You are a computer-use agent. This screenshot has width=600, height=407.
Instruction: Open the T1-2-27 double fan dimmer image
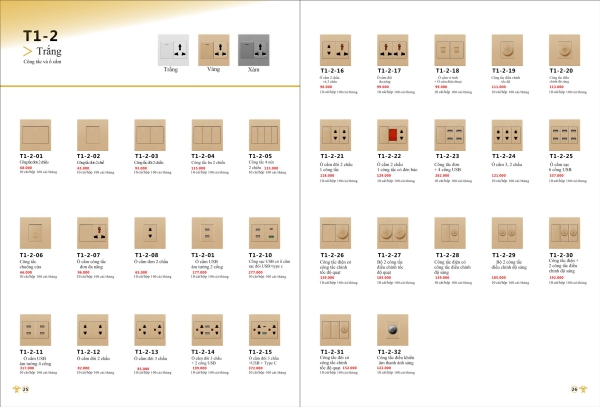point(393,233)
